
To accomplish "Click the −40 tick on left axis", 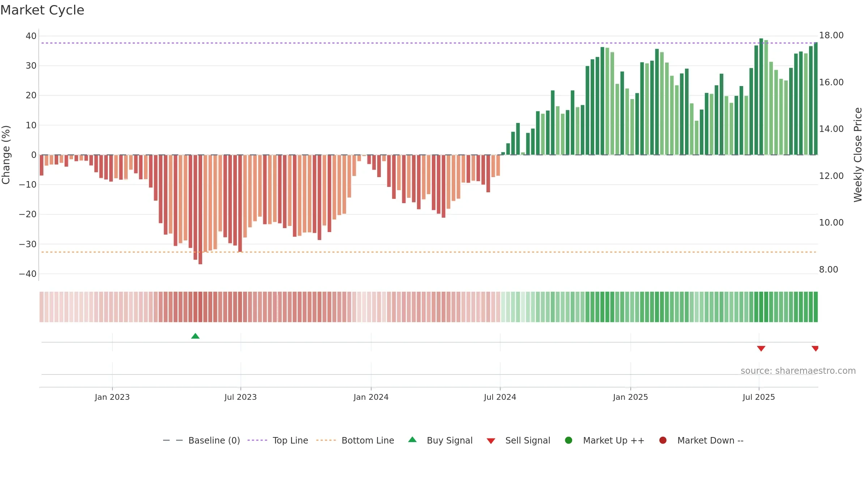I will (28, 274).
